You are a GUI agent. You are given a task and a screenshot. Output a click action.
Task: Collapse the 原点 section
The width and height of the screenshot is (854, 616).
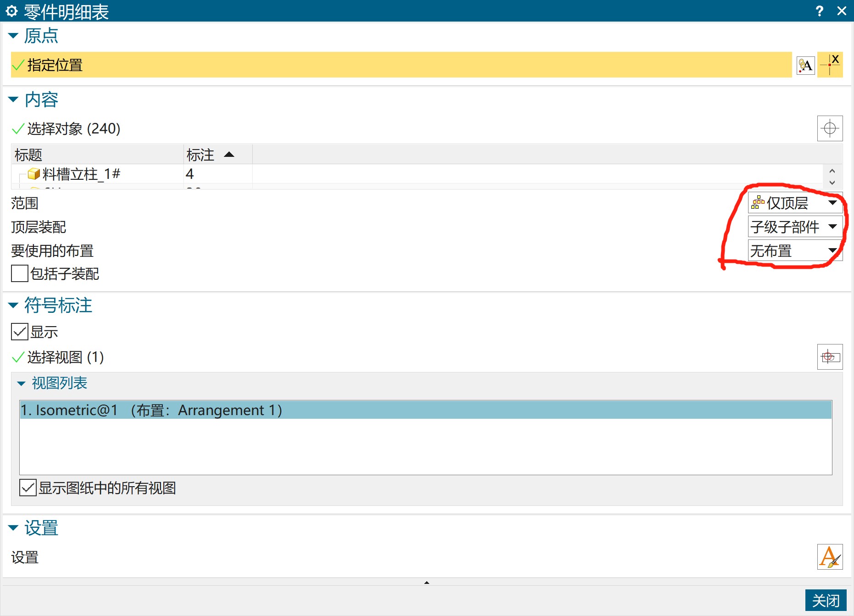tap(13, 36)
